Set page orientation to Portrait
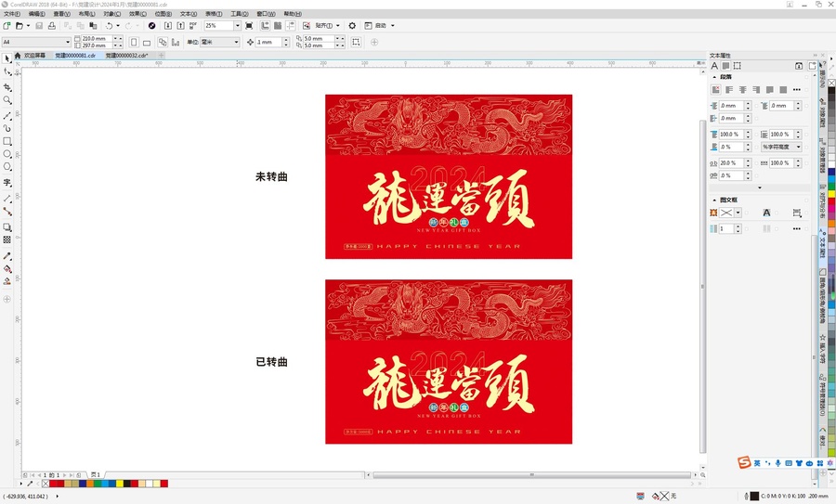836x504 pixels. 134,42
